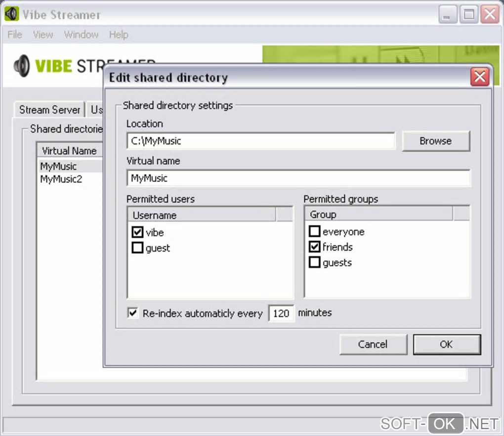Open the View menu

pyautogui.click(x=43, y=35)
